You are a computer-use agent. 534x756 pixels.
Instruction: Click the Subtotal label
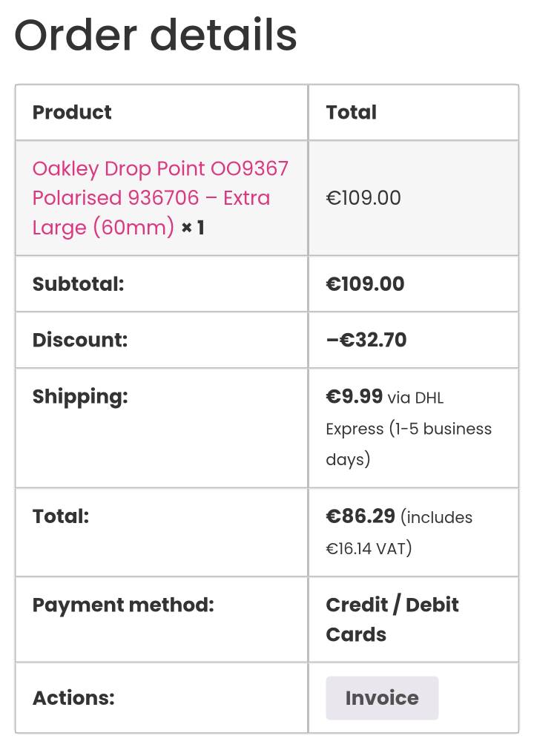click(78, 284)
